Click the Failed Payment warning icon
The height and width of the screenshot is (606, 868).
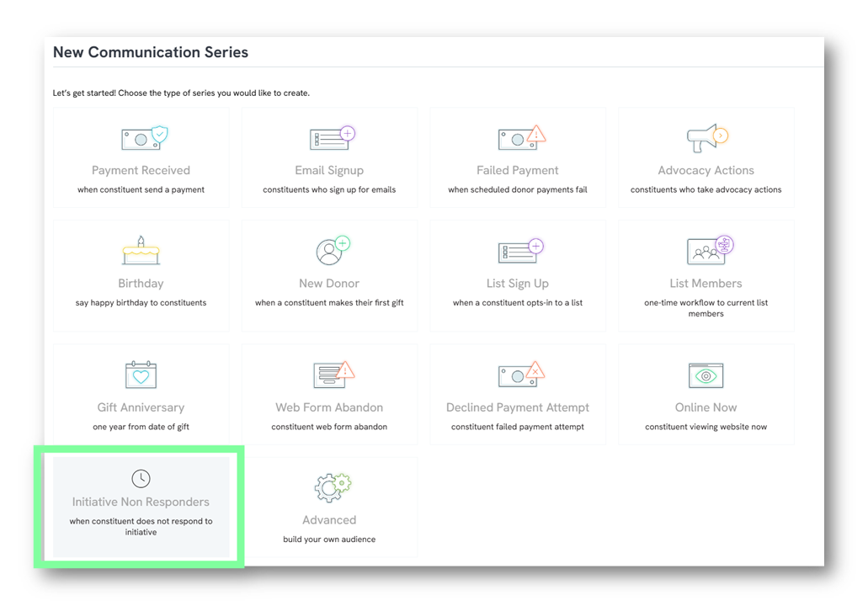520,138
